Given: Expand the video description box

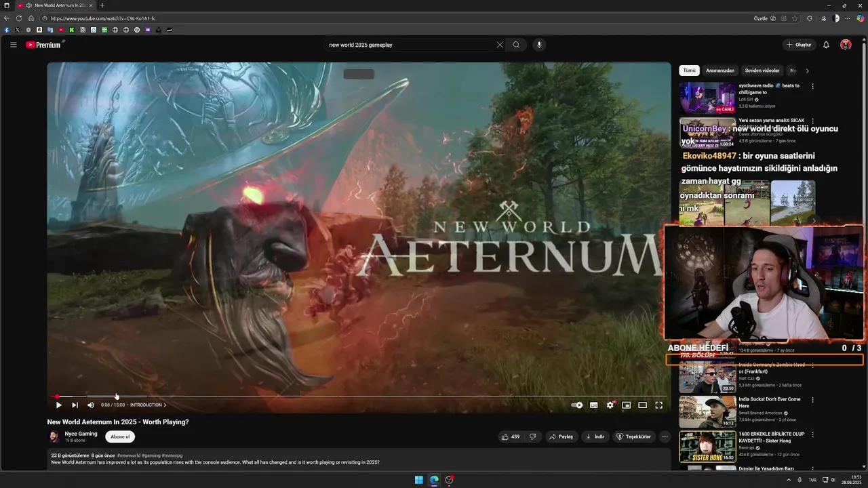Looking at the screenshot, I should (359, 459).
